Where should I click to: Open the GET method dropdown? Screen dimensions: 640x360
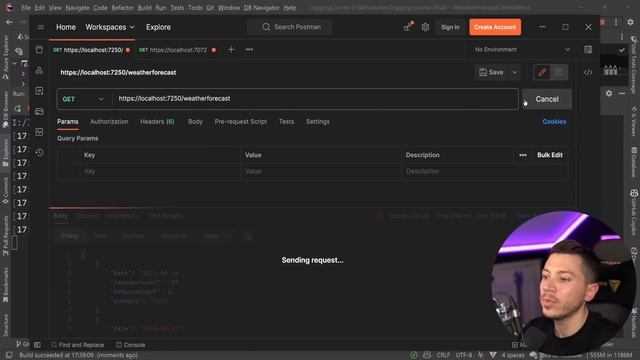(83, 99)
